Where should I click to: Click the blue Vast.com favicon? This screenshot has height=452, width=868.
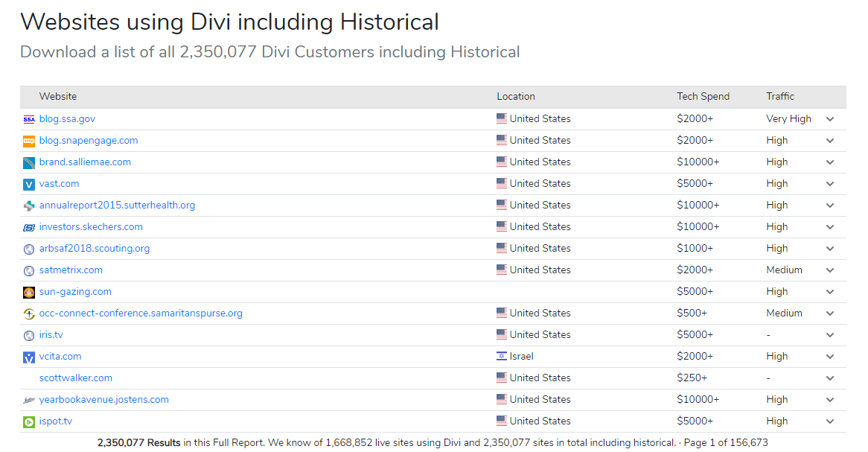(29, 184)
